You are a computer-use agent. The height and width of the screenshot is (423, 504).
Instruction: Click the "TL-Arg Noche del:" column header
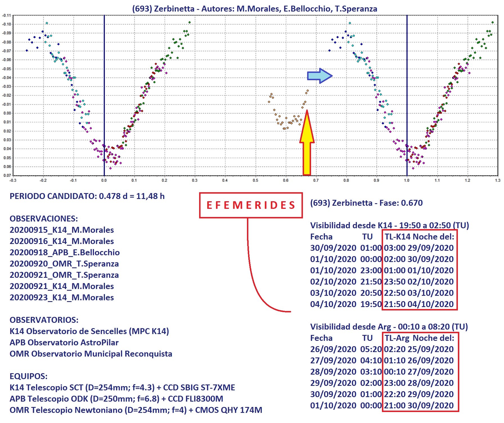(x=419, y=338)
